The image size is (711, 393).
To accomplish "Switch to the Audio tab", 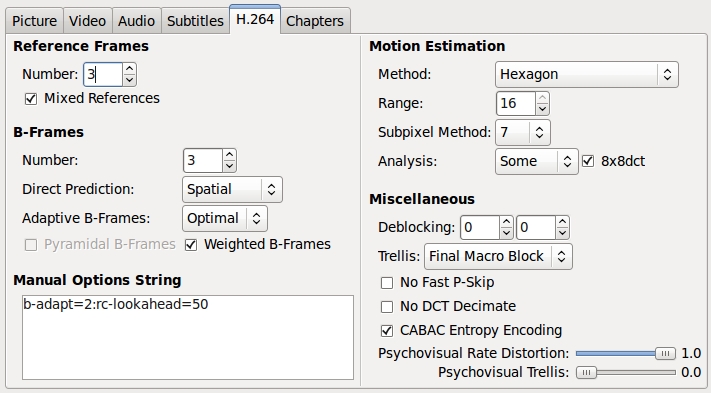I will click(136, 21).
